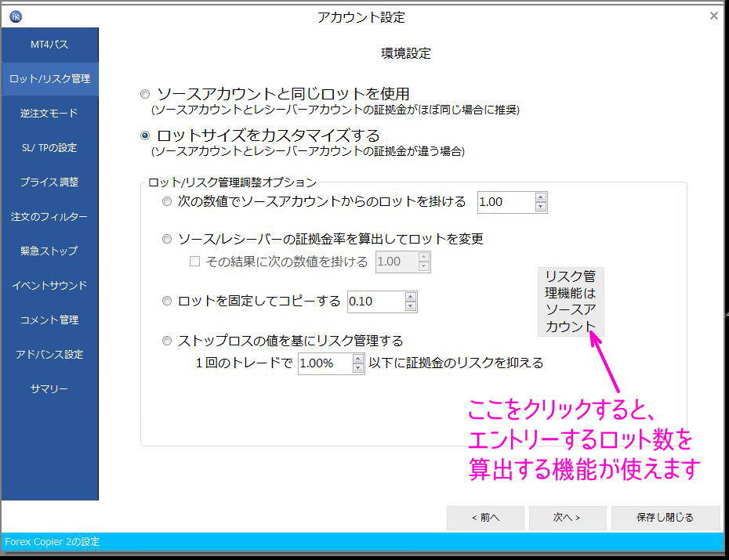Open the 注文のフィルター section

(49, 216)
